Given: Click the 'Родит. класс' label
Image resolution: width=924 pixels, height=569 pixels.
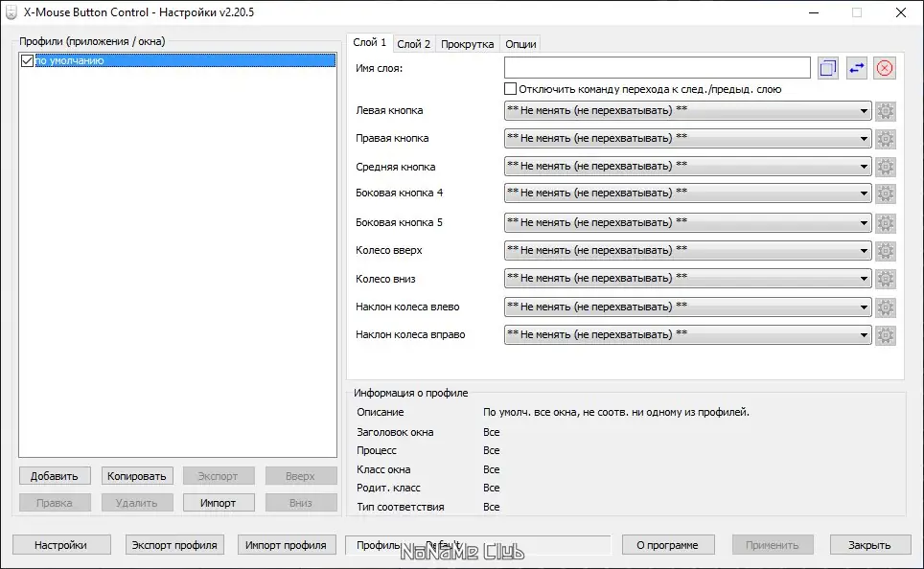Looking at the screenshot, I should pyautogui.click(x=388, y=488).
